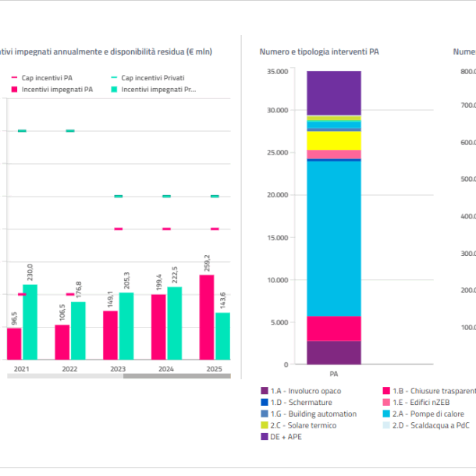The height and width of the screenshot is (476, 476).
Task: Select the 2025 green Privati bar 143,6
Action: 222,336
